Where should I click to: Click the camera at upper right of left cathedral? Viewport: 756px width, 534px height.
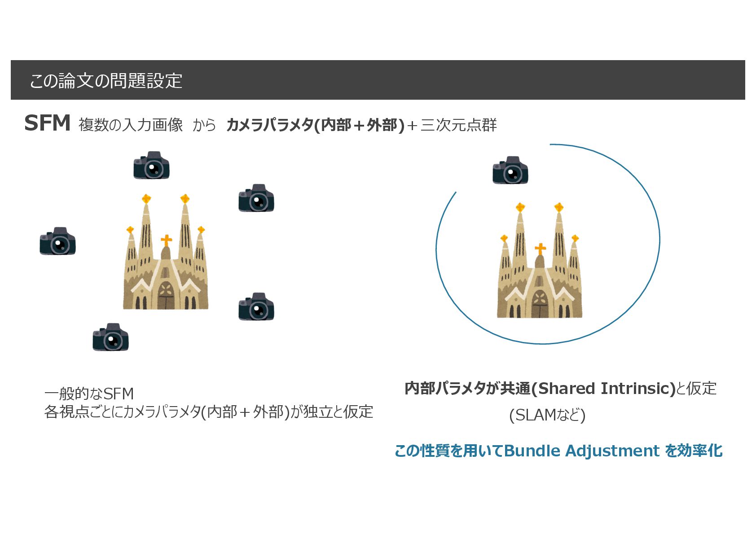[256, 198]
